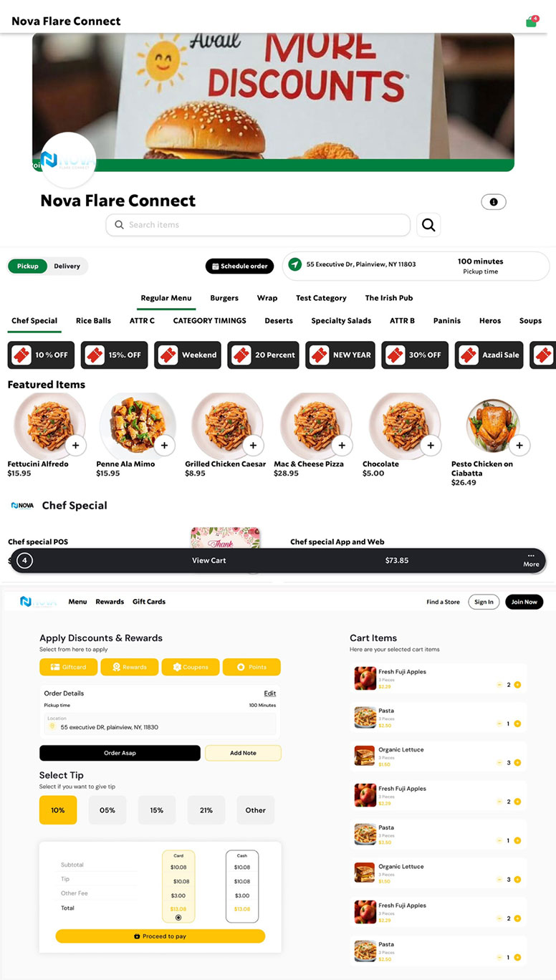
Task: Open the restaurant info icon
Action: [x=494, y=202]
